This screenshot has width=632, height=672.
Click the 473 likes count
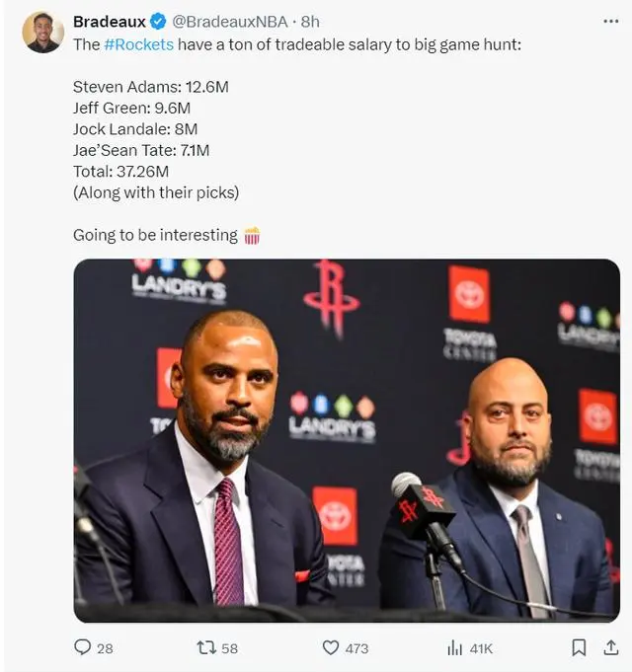[356, 648]
